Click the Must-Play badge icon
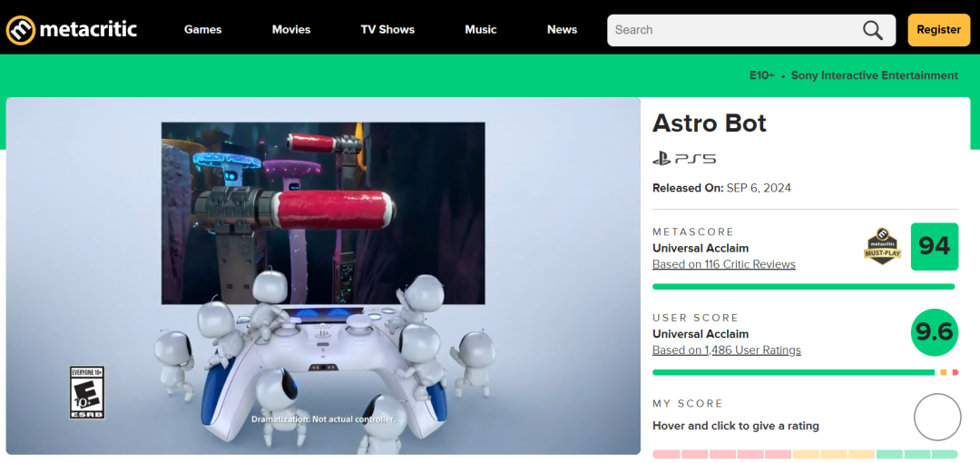 point(882,247)
